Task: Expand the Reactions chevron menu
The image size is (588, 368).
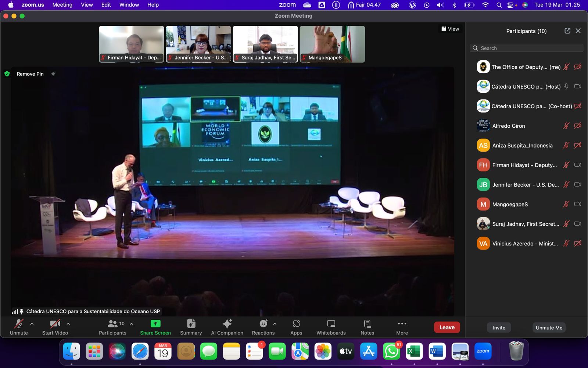Action: pos(275,324)
